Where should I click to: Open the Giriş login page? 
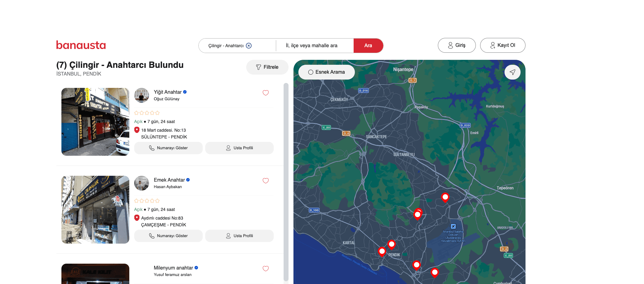(457, 45)
